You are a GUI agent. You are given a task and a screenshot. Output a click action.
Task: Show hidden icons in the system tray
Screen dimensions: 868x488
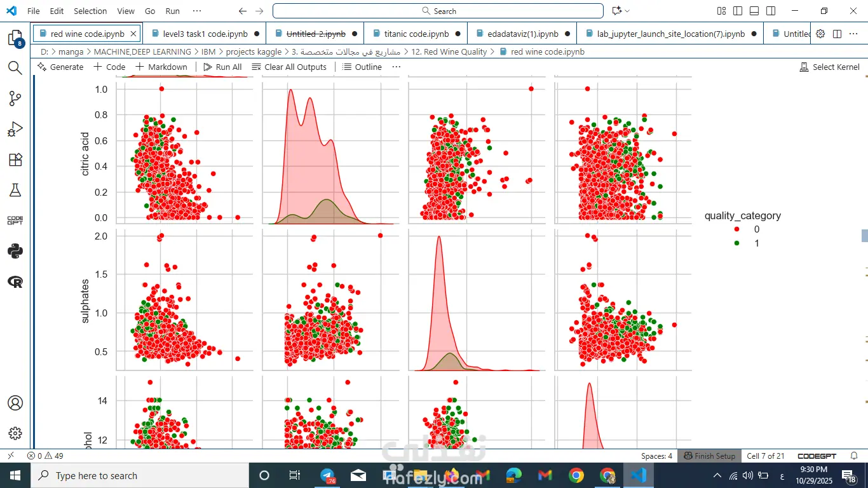click(717, 475)
